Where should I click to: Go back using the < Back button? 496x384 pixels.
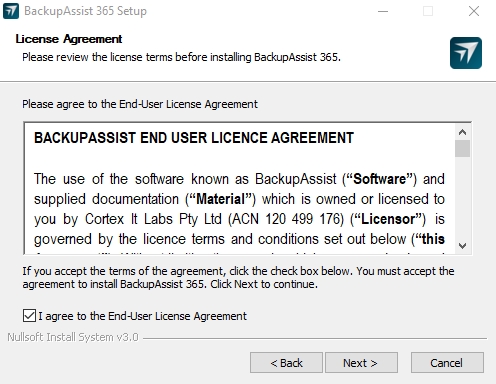click(x=286, y=363)
